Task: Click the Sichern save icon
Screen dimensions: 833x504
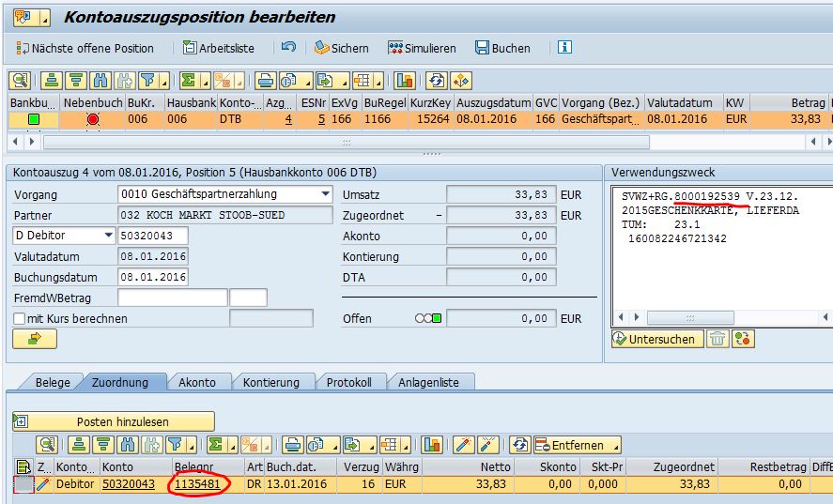Action: 322,48
